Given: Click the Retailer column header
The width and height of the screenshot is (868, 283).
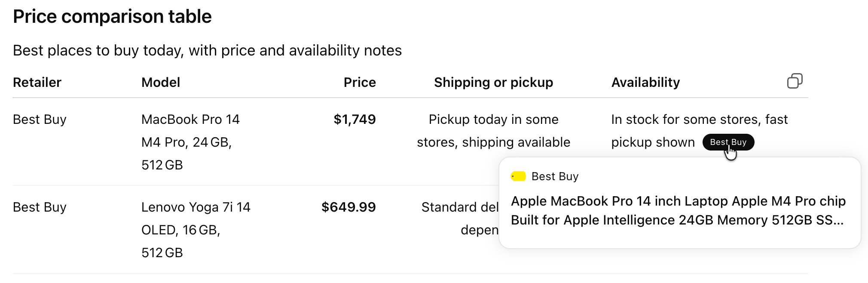Looking at the screenshot, I should pos(37,82).
